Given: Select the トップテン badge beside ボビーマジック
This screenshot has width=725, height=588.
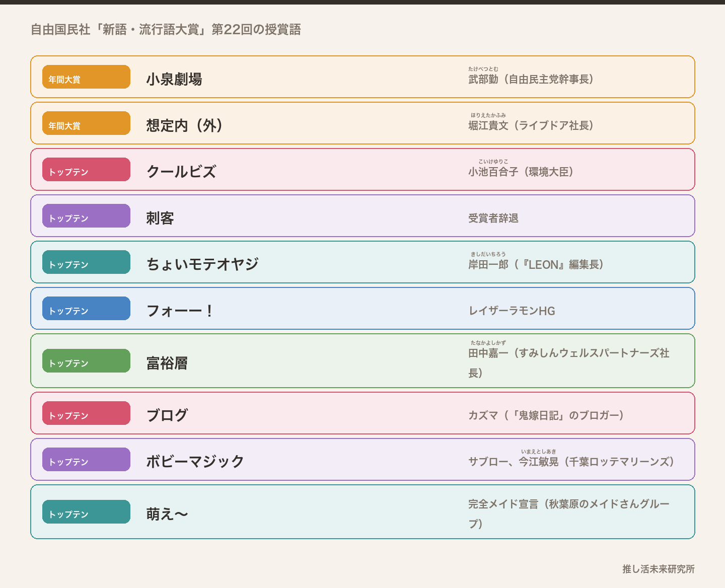Looking at the screenshot, I should pos(86,460).
